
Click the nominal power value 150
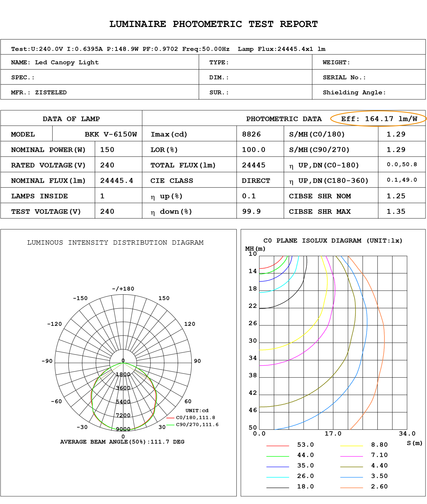pos(107,150)
